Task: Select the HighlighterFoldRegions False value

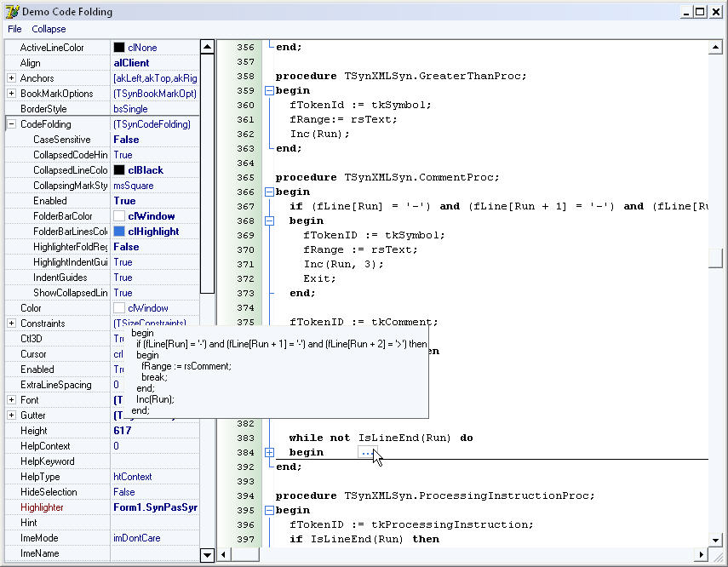Action: (126, 247)
